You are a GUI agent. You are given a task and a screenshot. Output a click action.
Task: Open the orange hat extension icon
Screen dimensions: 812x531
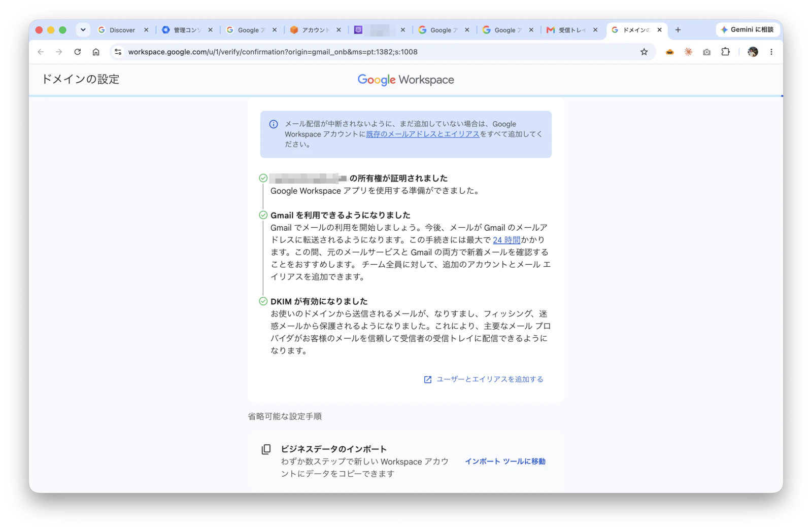tap(670, 52)
